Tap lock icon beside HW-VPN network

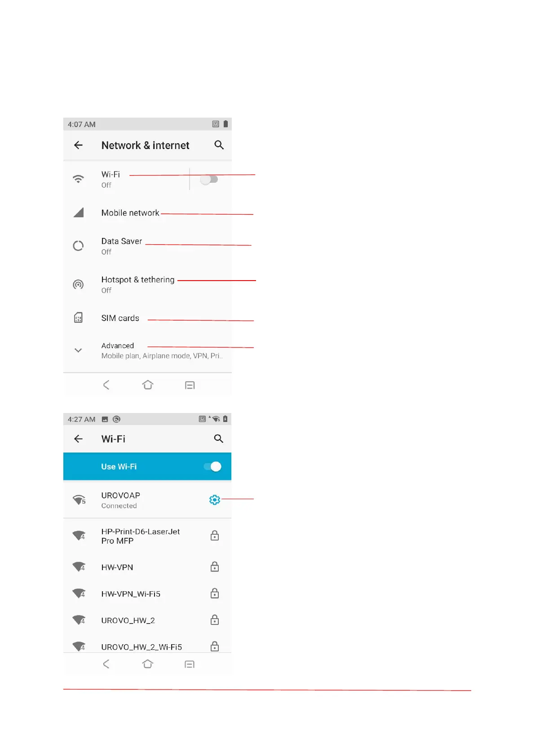pos(215,567)
